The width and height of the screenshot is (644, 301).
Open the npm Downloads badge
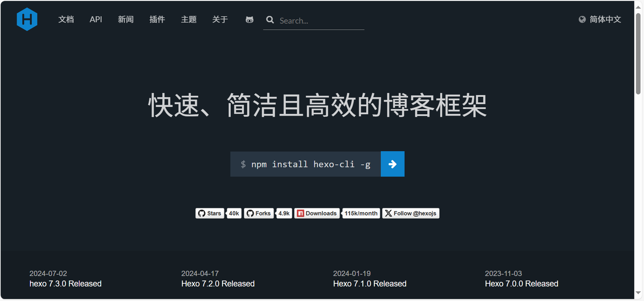[317, 214]
